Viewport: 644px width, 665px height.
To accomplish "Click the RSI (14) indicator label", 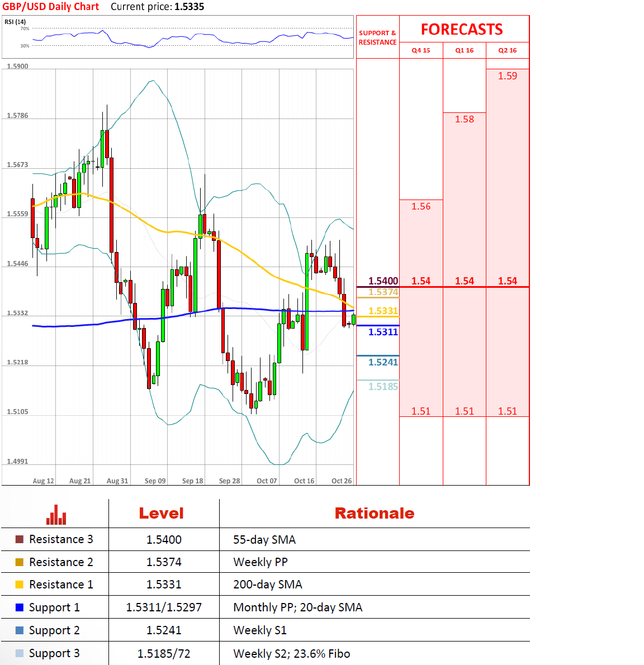I will [15, 22].
